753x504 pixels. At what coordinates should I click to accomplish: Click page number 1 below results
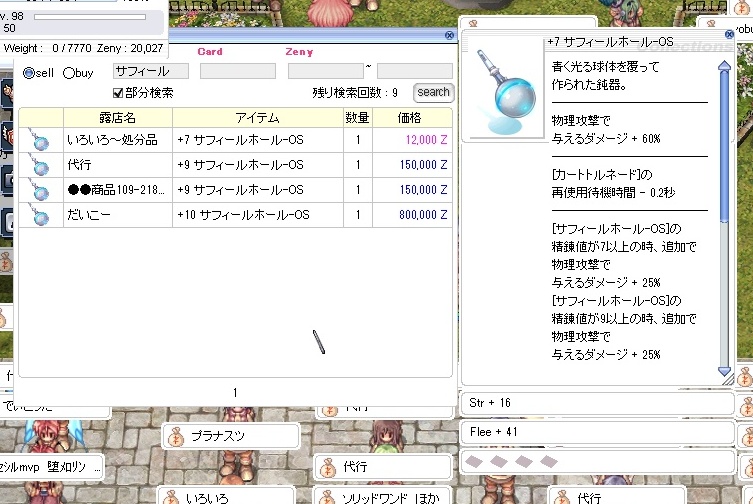coord(235,393)
